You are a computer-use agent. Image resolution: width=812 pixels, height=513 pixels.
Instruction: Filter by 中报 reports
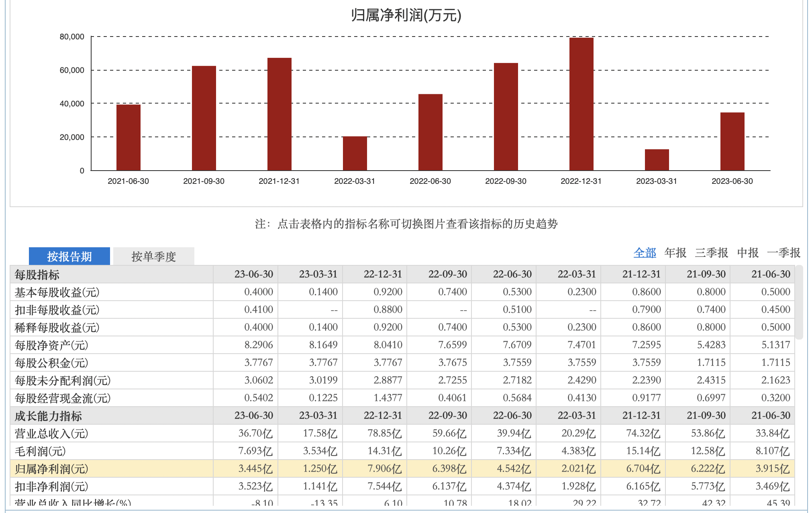tap(747, 253)
